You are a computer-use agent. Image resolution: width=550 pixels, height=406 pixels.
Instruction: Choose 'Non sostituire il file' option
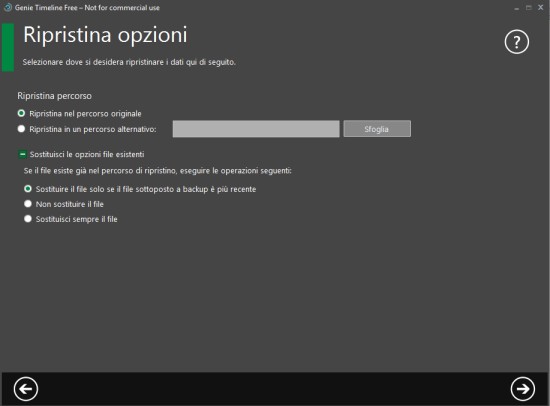[x=28, y=204]
